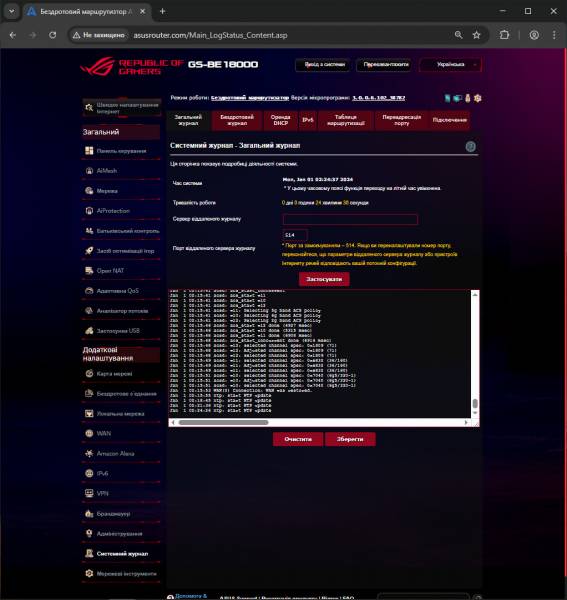Open the Брандмауер firewall sidebar item
Screen dimensions: 567x600
(121, 514)
